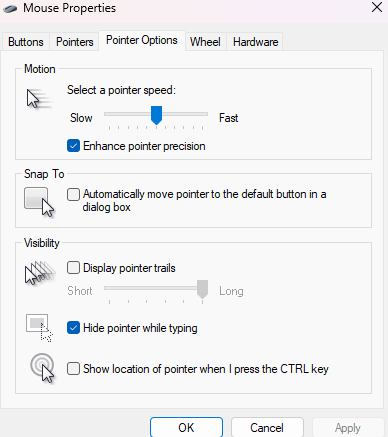388x437 pixels.
Task: Enable show pointer location with CTRL key
Action: 73,369
